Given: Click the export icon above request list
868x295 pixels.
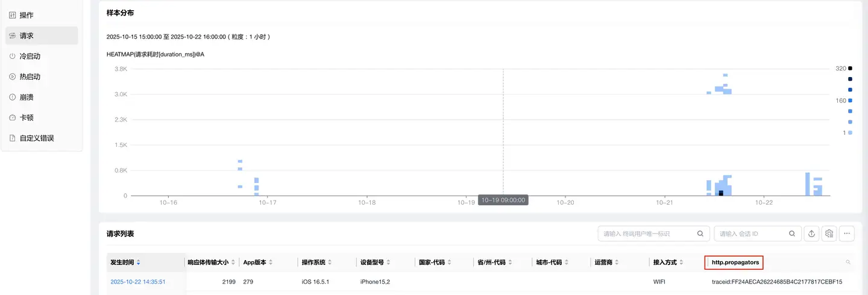Looking at the screenshot, I should click(x=812, y=234).
